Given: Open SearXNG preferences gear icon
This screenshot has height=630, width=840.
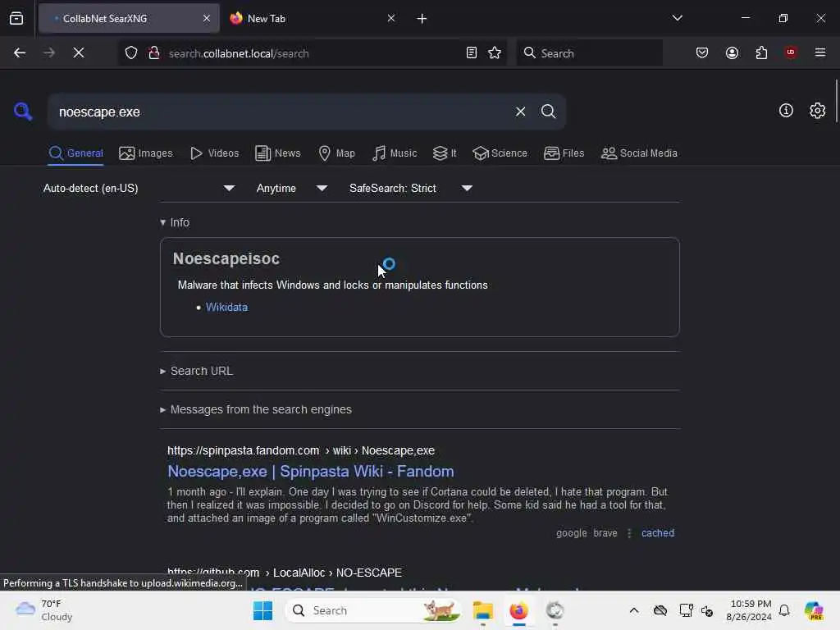Looking at the screenshot, I should click(818, 111).
